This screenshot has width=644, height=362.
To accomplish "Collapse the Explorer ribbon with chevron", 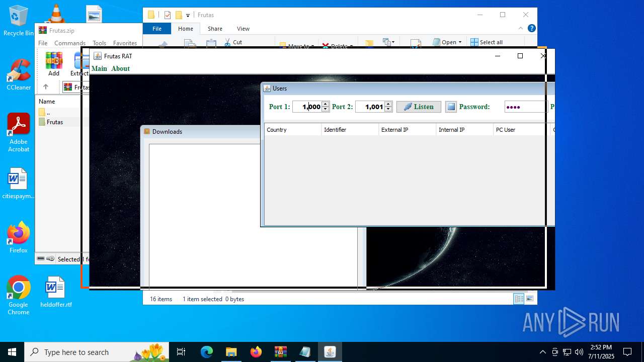I will click(x=521, y=28).
